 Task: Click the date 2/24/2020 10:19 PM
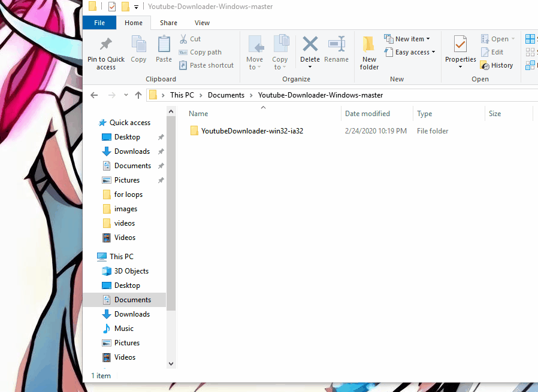point(376,131)
